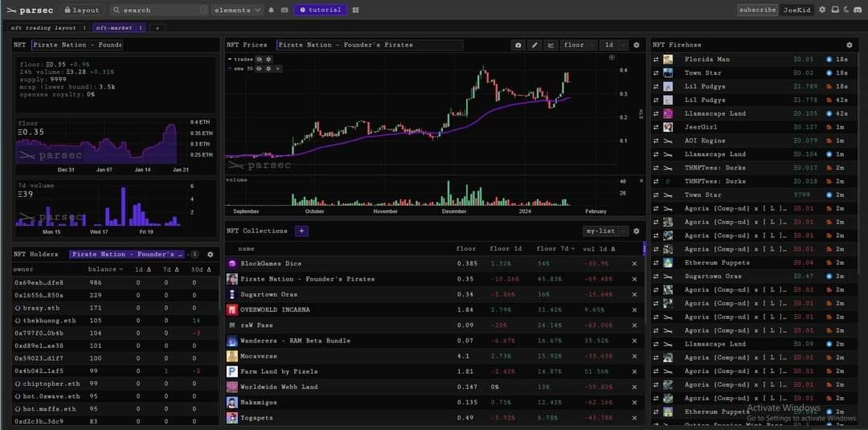The width and height of the screenshot is (868, 430).
Task: Select Lil Pudgys Ξ1.789 firehose row
Action: tap(755, 86)
